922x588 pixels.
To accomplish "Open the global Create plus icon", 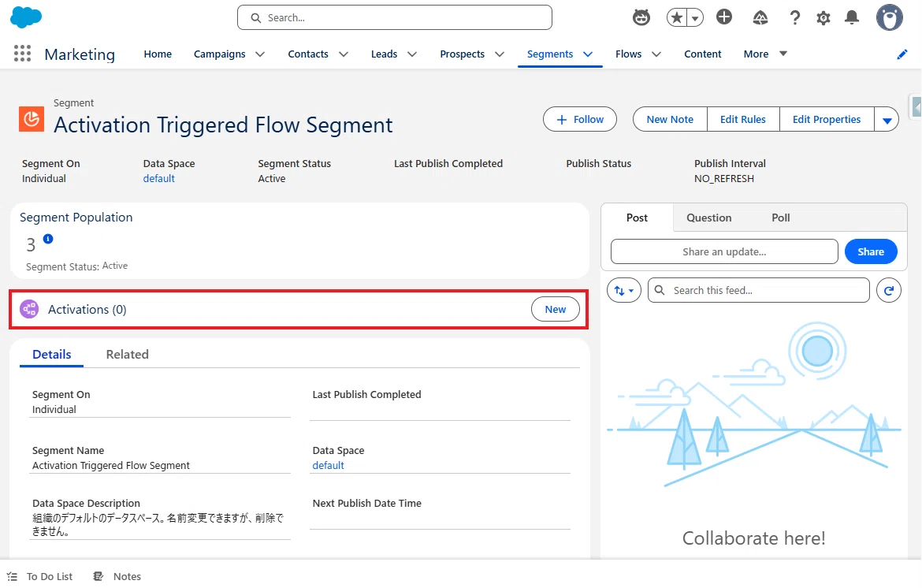I will pos(724,17).
